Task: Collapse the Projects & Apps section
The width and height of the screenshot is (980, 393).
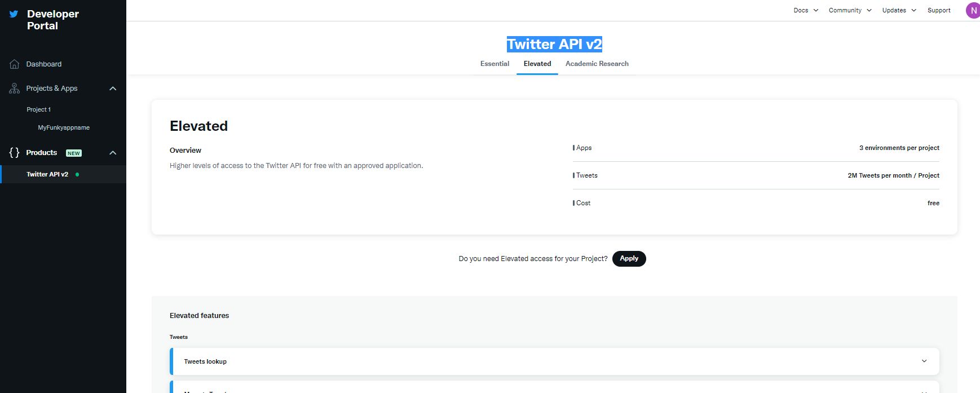Action: pos(113,89)
